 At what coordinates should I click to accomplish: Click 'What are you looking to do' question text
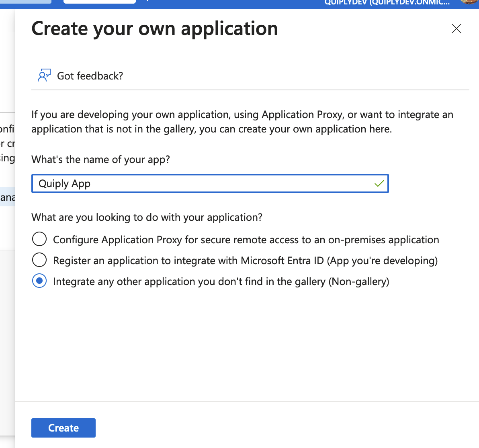pyautogui.click(x=147, y=217)
